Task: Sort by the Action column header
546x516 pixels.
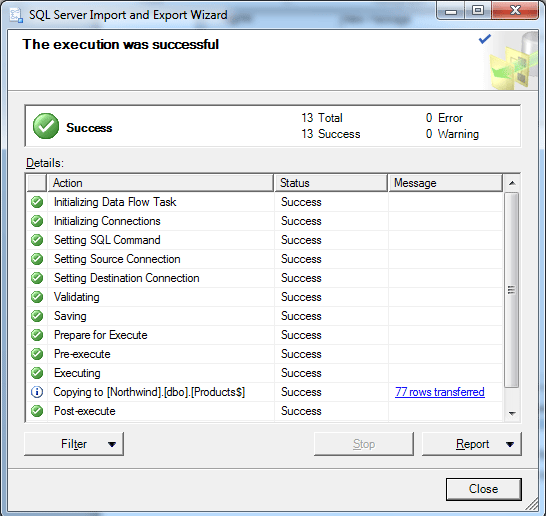Action: click(160, 183)
